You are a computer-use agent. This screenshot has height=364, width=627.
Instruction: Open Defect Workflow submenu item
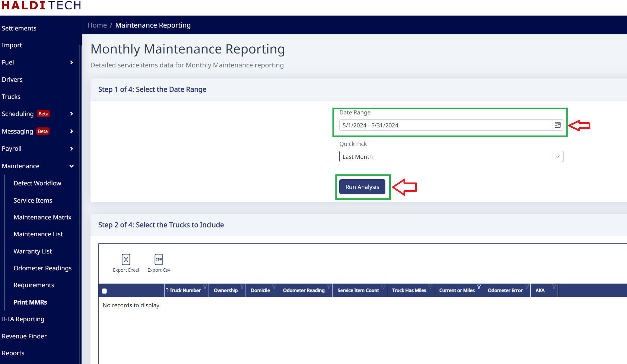[37, 183]
